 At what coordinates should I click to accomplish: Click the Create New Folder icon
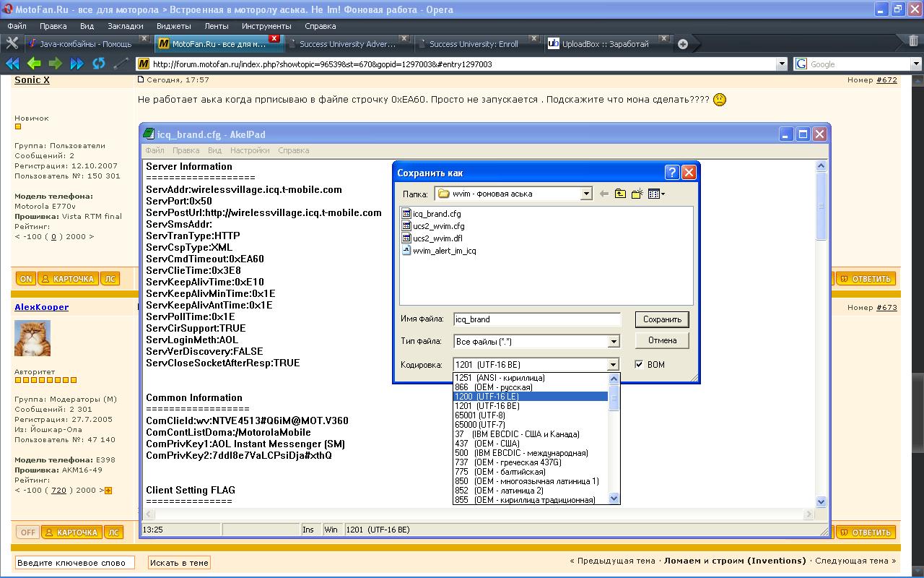[x=637, y=194]
